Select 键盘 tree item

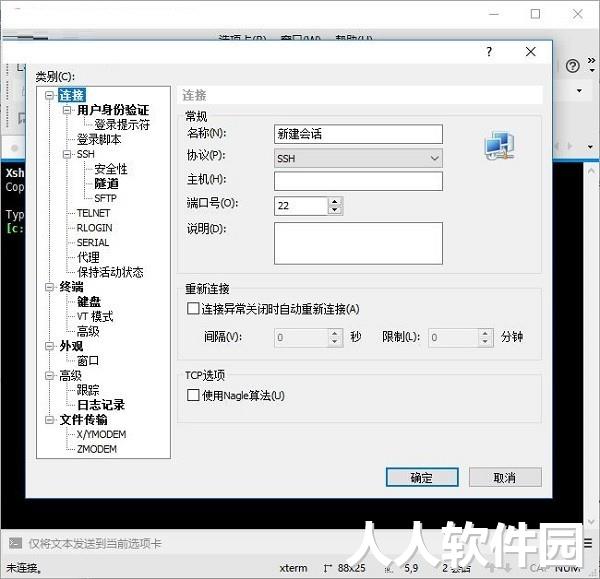[x=88, y=302]
